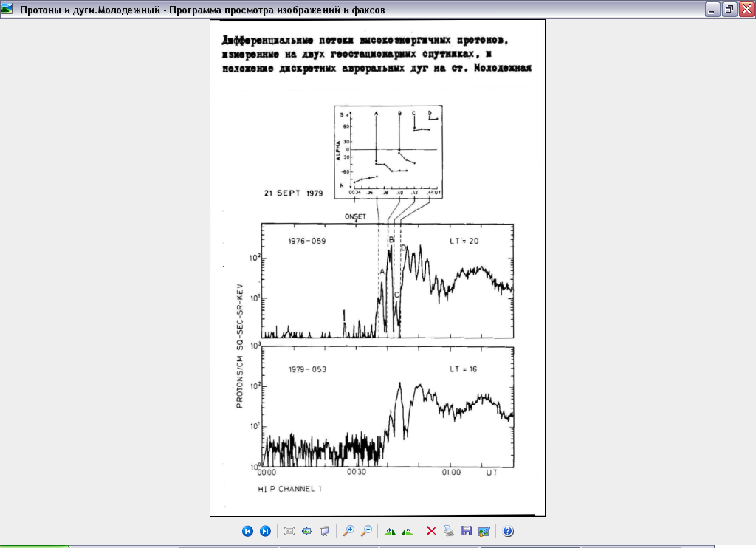Go to the next image
Image resolution: width=756 pixels, height=548 pixels.
[265, 531]
